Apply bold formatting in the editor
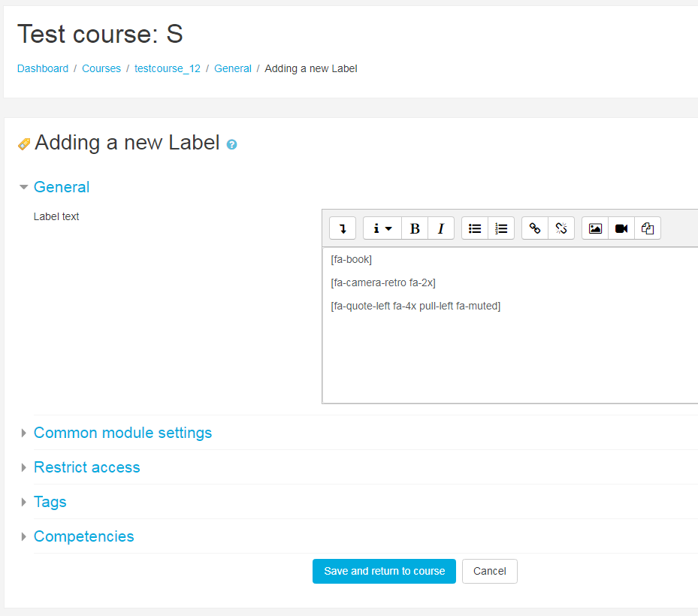 (x=415, y=228)
